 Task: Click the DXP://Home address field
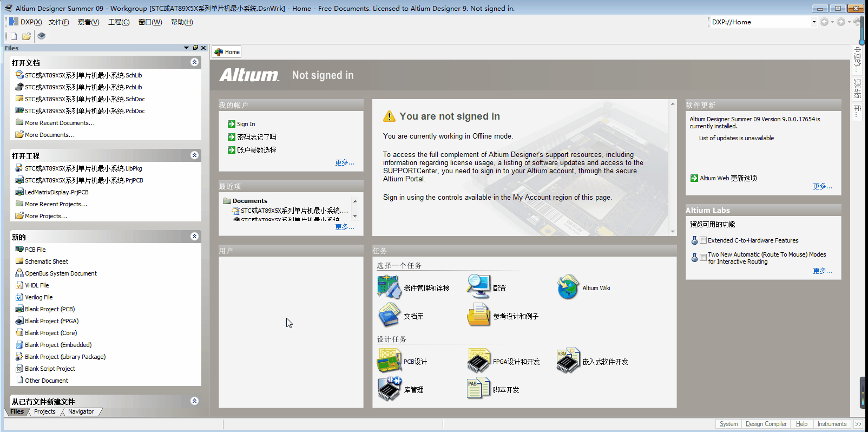(x=760, y=22)
